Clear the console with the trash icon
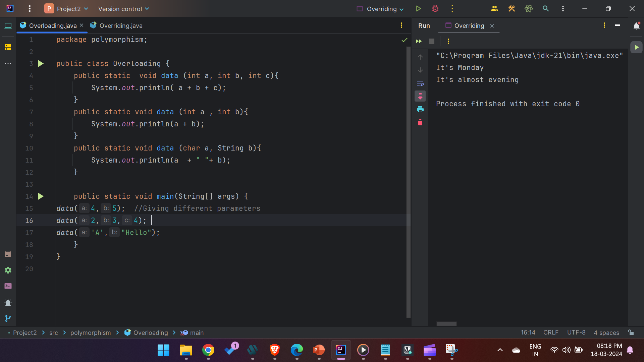The width and height of the screenshot is (644, 362). tap(420, 122)
